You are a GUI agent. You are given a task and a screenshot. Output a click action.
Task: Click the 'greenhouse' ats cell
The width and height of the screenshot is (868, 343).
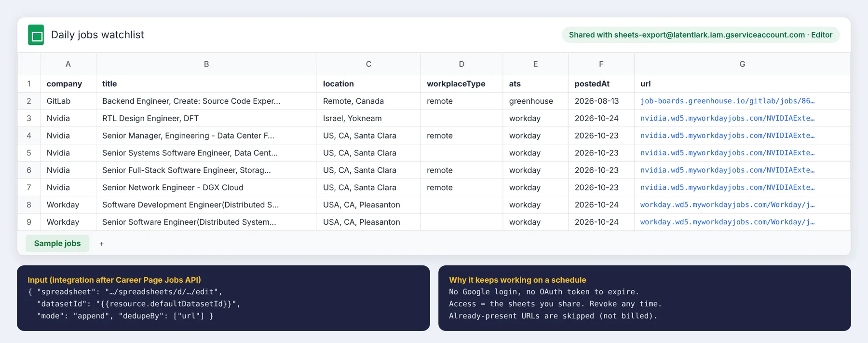point(535,101)
